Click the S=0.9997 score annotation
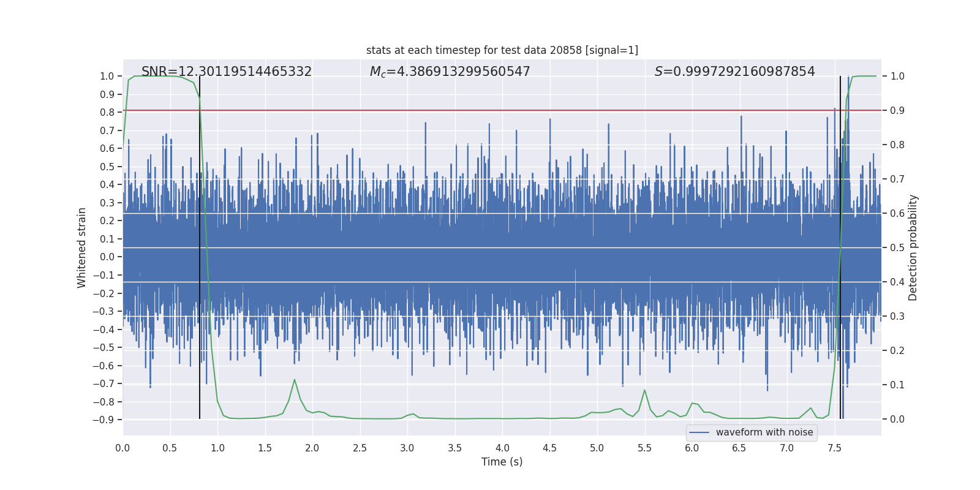This screenshot has width=980, height=490. tap(734, 72)
